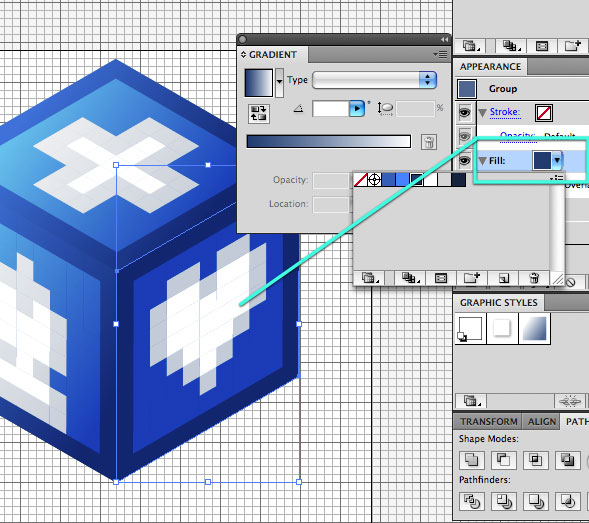Toggle visibility eye for the Opacity row
Screen dimensions: 589x523
pyautogui.click(x=465, y=136)
